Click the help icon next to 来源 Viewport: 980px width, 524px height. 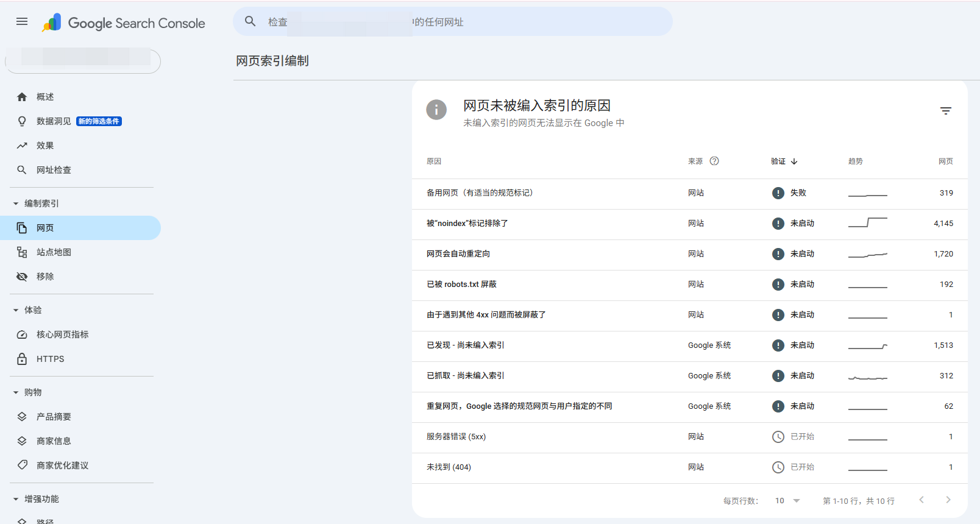(714, 161)
